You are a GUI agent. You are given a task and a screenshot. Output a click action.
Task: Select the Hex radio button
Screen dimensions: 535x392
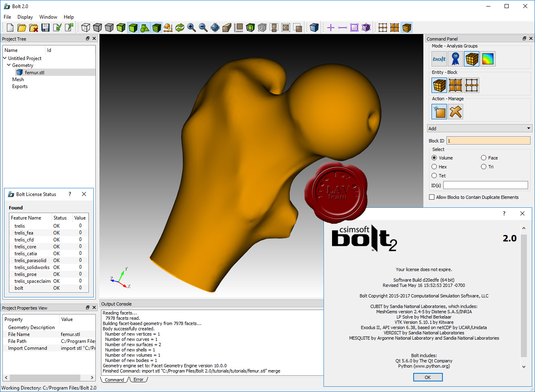point(434,167)
